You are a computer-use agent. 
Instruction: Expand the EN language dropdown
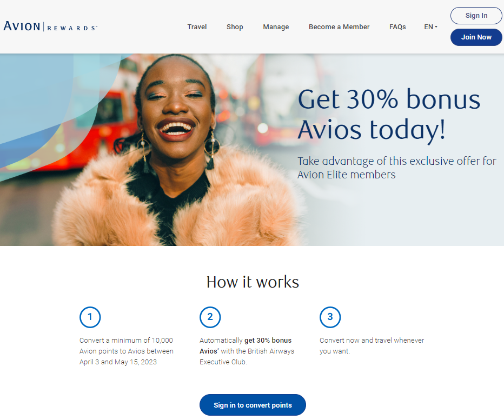[x=430, y=27]
